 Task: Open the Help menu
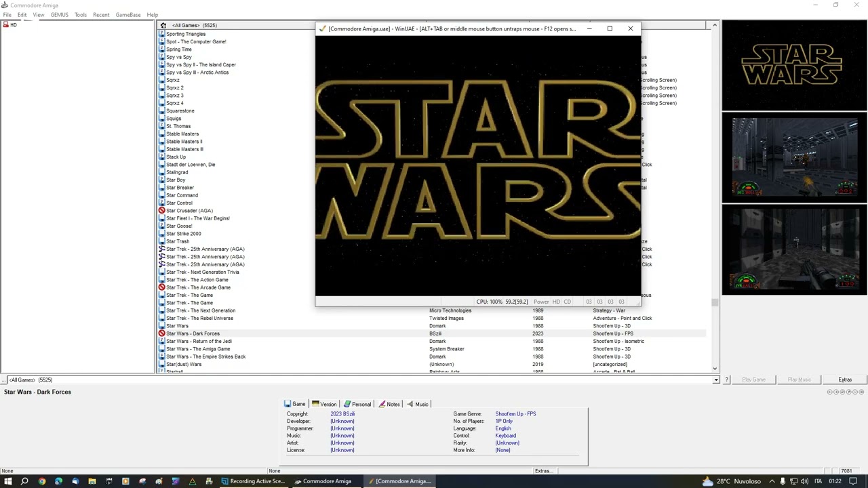(153, 15)
